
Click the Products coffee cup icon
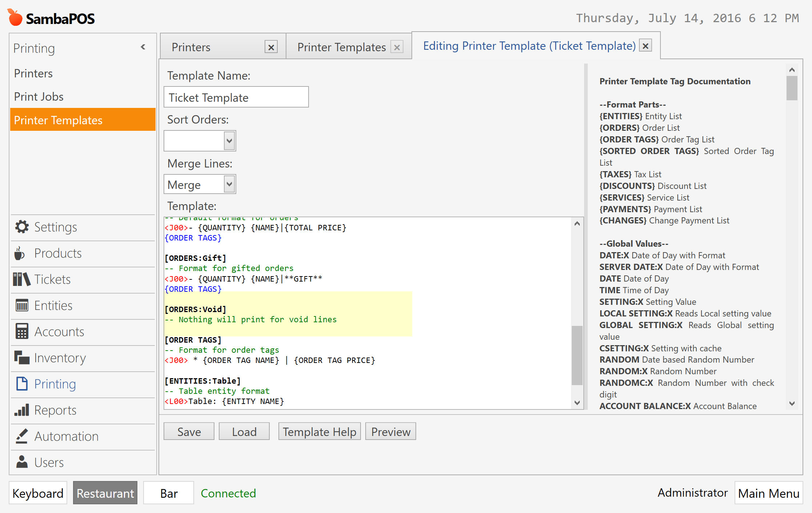click(x=20, y=253)
